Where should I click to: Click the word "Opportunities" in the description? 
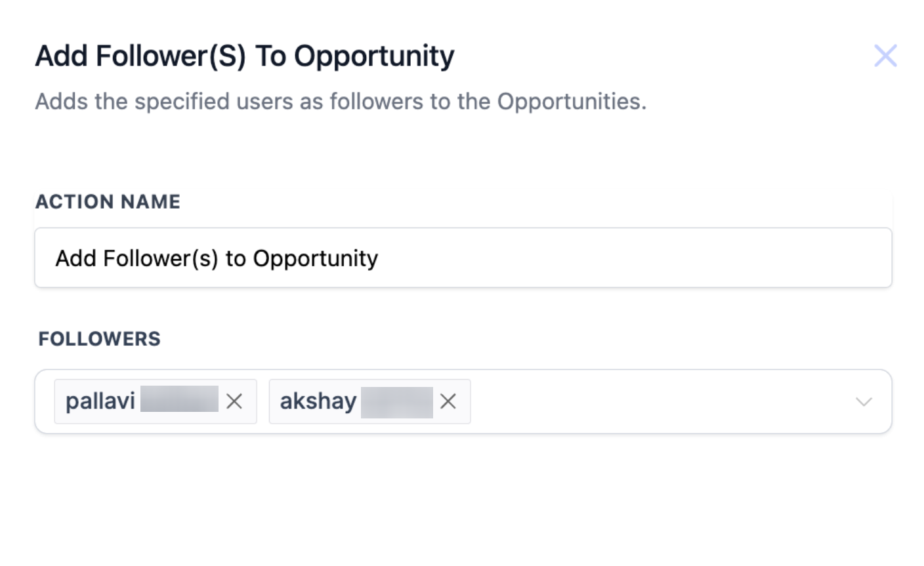[x=571, y=102]
